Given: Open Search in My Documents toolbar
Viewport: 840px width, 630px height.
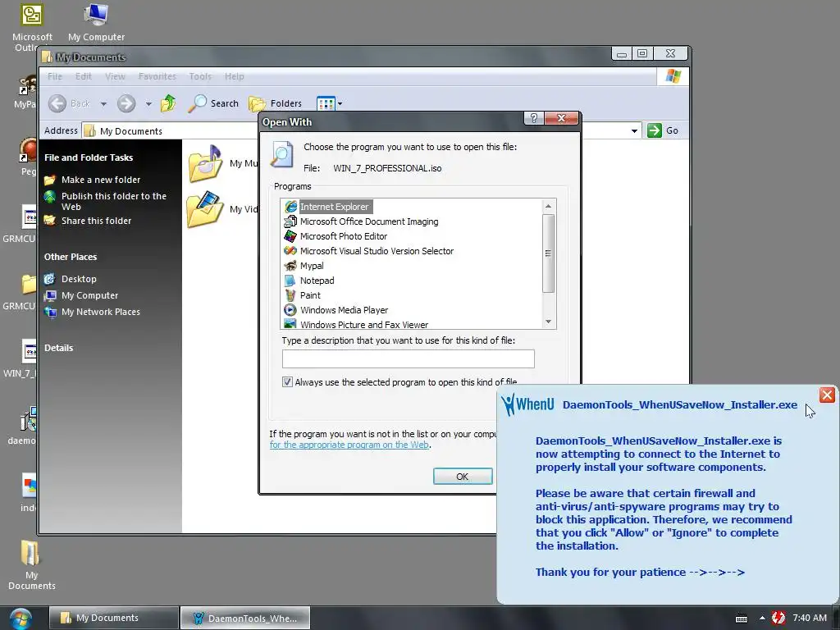Looking at the screenshot, I should point(213,103).
